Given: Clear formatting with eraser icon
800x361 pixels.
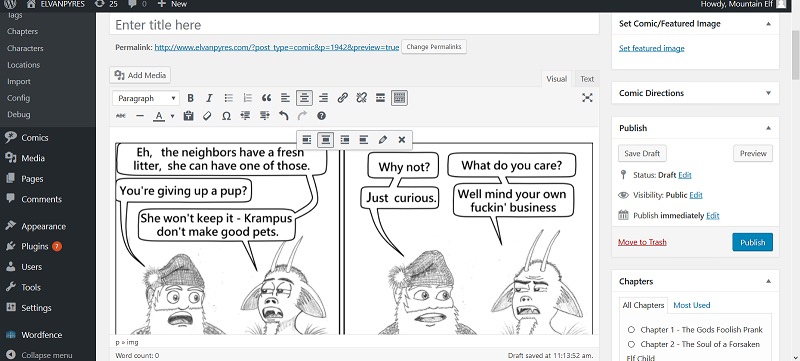Looking at the screenshot, I should (x=207, y=116).
